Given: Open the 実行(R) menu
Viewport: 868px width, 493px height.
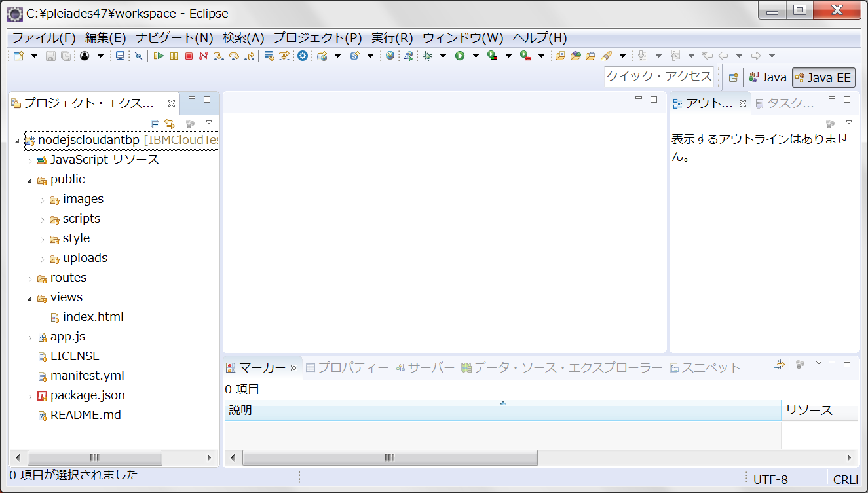Looking at the screenshot, I should (392, 38).
